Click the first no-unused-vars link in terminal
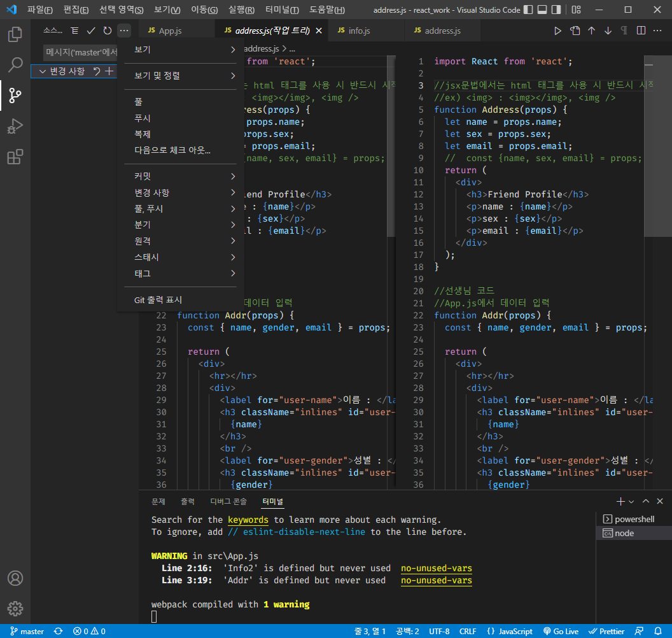This screenshot has height=638, width=672. (x=437, y=568)
